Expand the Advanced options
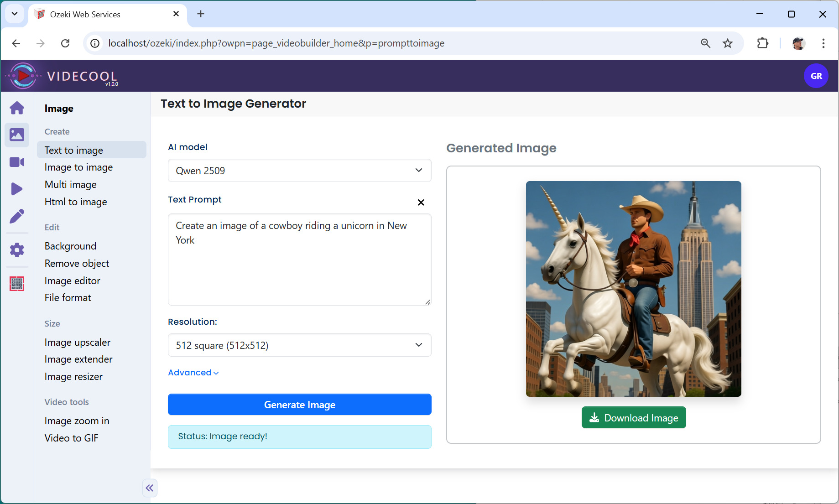 click(x=193, y=373)
